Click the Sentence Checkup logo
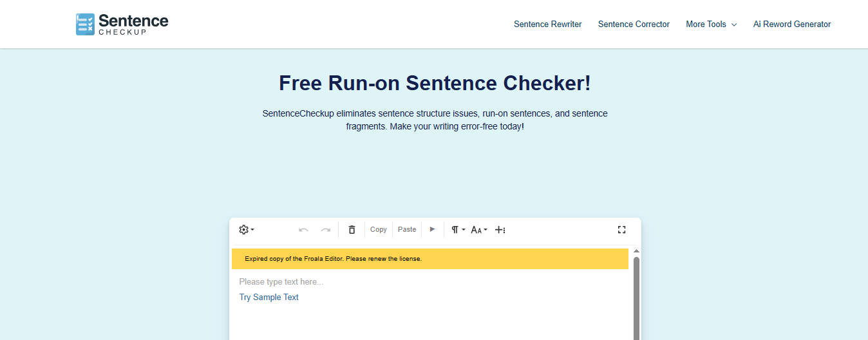This screenshot has width=868, height=340. (x=122, y=24)
